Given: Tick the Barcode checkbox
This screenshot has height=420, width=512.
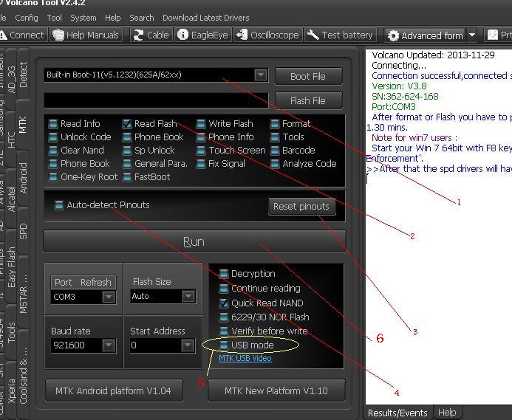Looking at the screenshot, I should (275, 151).
